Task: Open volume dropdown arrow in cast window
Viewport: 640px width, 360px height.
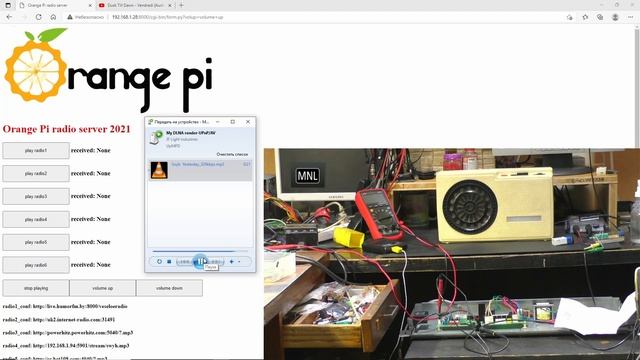Action: pos(239,262)
